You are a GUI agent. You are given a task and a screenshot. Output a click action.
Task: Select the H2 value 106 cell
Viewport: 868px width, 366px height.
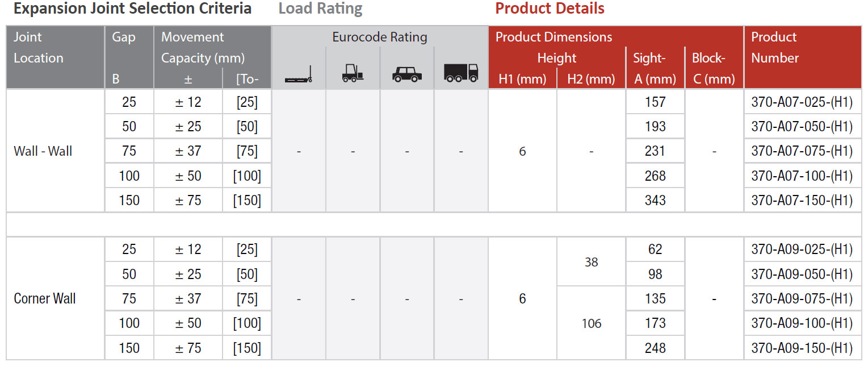point(591,323)
